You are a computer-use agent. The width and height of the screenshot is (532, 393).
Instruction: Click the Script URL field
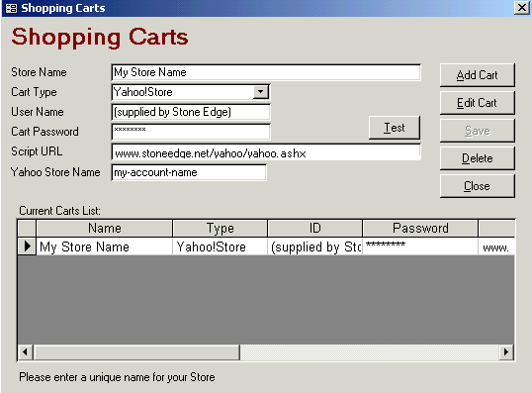[266, 152]
